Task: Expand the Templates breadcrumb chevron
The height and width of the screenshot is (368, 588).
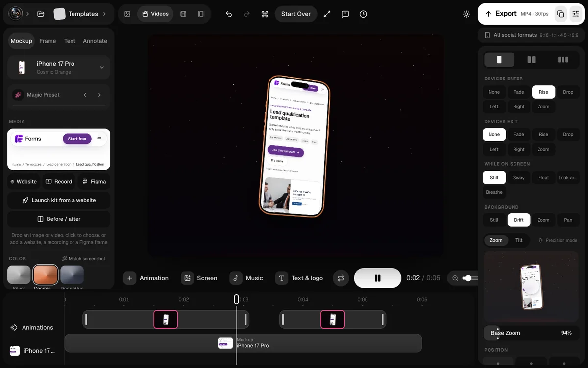Action: point(104,14)
